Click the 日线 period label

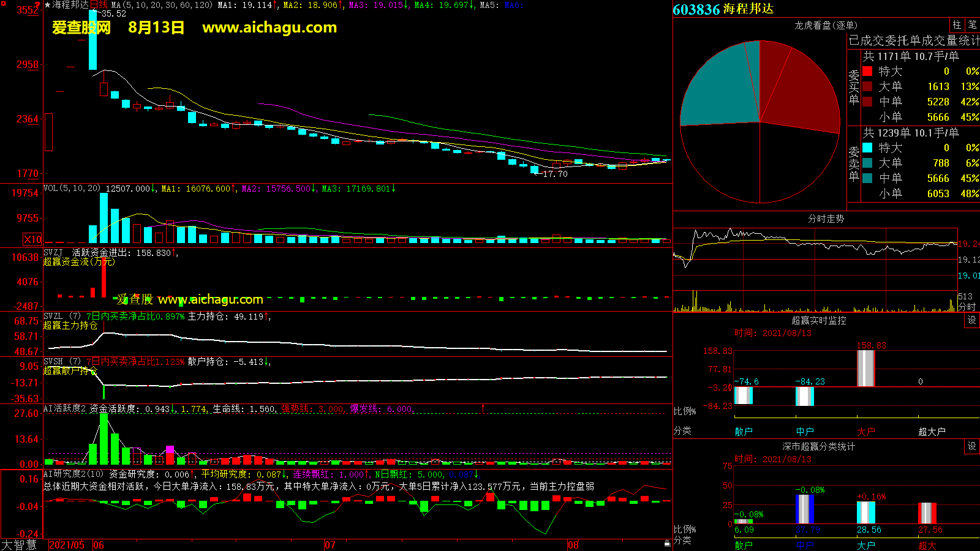99,5
